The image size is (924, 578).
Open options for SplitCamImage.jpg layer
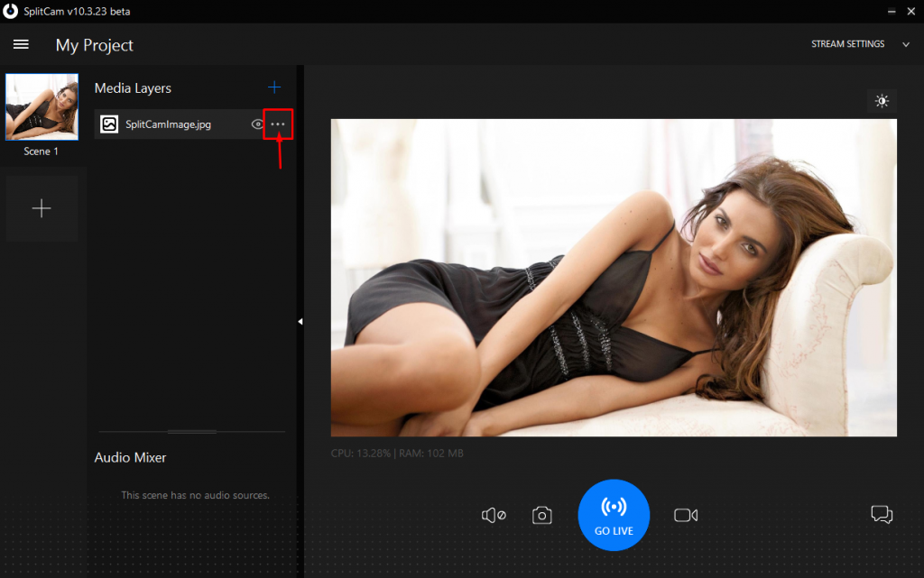tap(278, 124)
